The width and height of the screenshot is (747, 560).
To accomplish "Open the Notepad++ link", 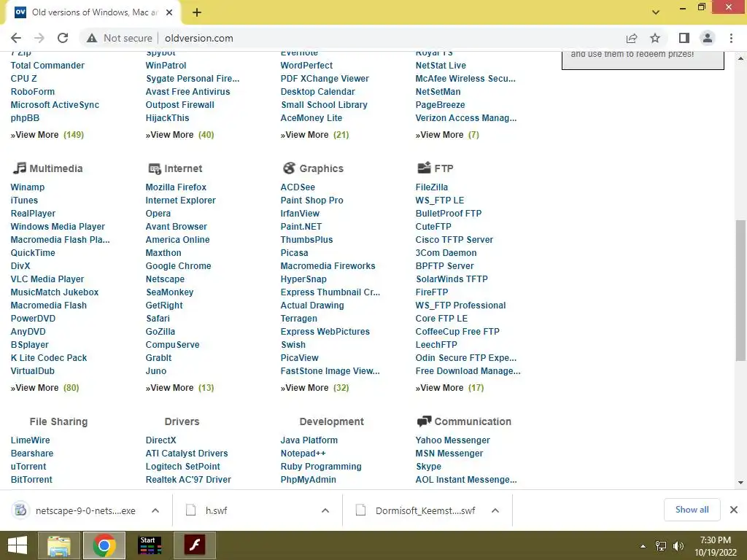I will [303, 454].
